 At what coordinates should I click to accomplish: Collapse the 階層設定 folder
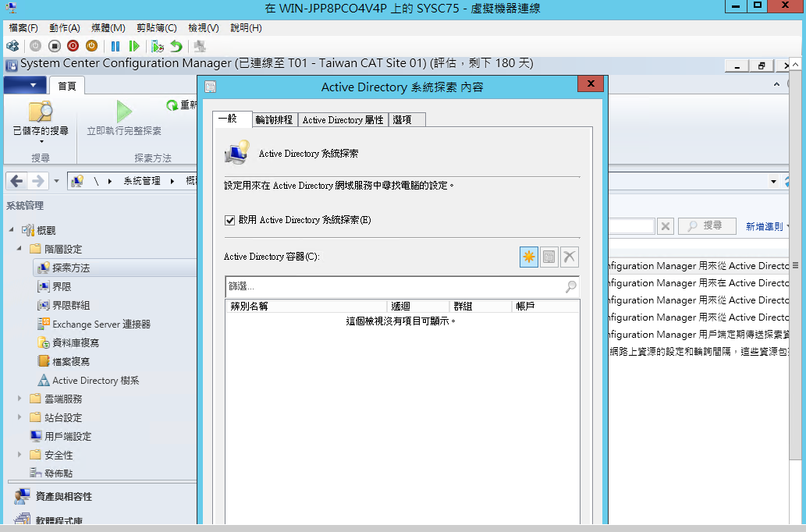click(x=20, y=248)
